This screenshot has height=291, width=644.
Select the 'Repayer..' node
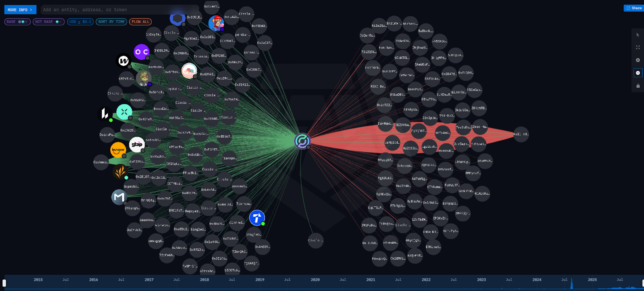[192, 211]
